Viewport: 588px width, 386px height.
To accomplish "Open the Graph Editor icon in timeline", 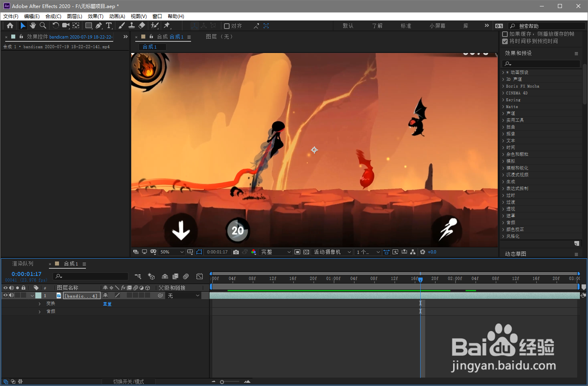I will pyautogui.click(x=199, y=276).
